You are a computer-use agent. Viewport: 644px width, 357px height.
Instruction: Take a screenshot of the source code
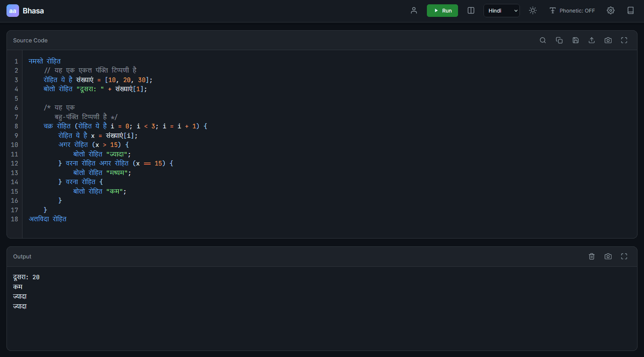click(608, 40)
